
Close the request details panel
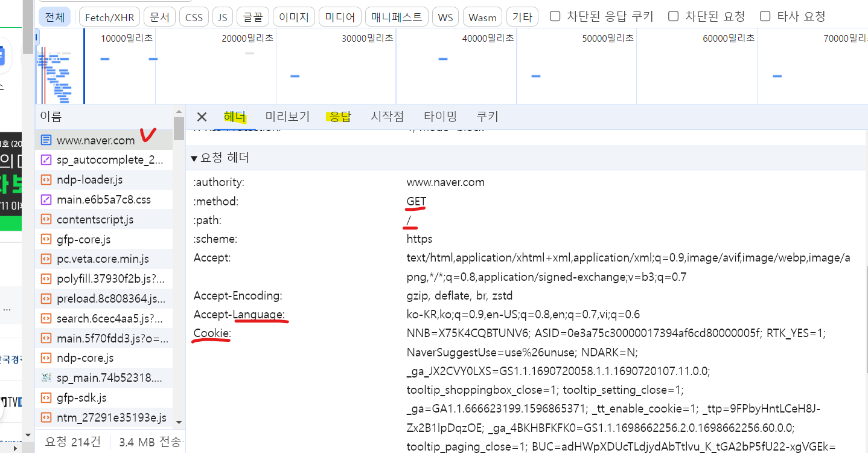click(202, 117)
